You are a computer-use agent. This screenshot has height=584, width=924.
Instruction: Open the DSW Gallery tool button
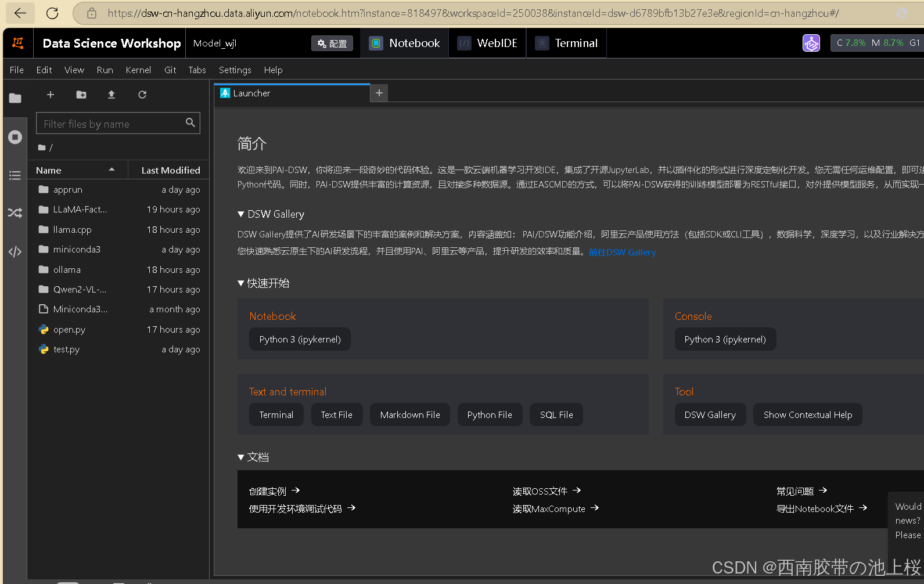click(x=710, y=415)
